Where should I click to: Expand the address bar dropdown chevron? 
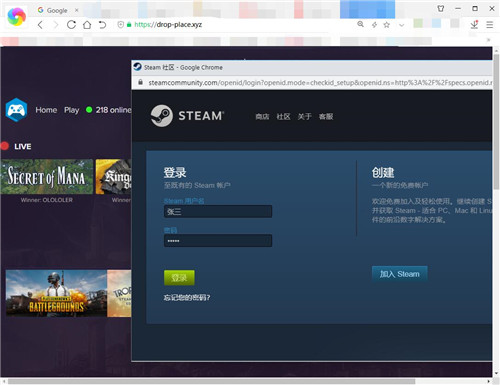click(402, 25)
